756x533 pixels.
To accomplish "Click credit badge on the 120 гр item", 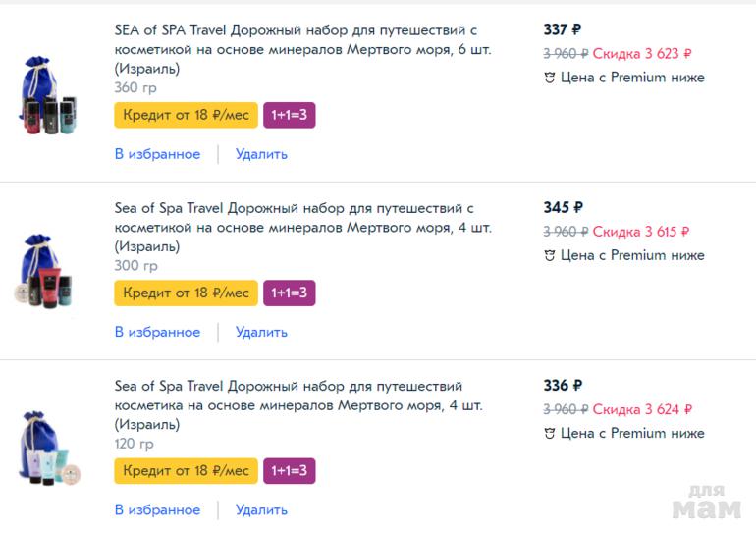I will tap(186, 471).
